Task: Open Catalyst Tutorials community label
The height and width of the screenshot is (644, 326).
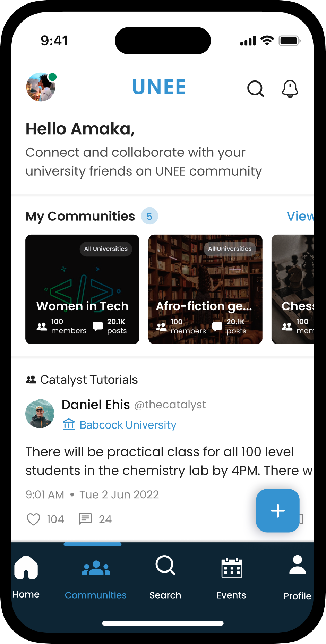Action: click(89, 380)
